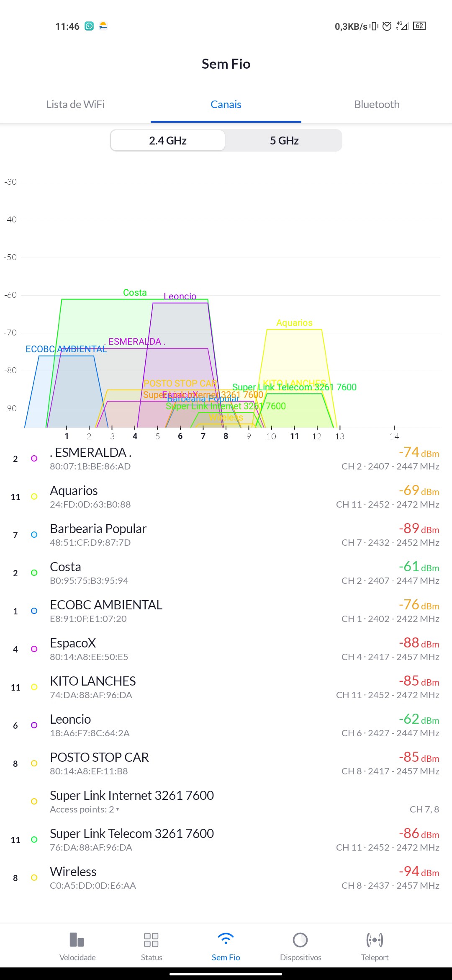The width and height of the screenshot is (452, 980).
Task: Select the Sem Fio WiFi icon
Action: pyautogui.click(x=226, y=939)
